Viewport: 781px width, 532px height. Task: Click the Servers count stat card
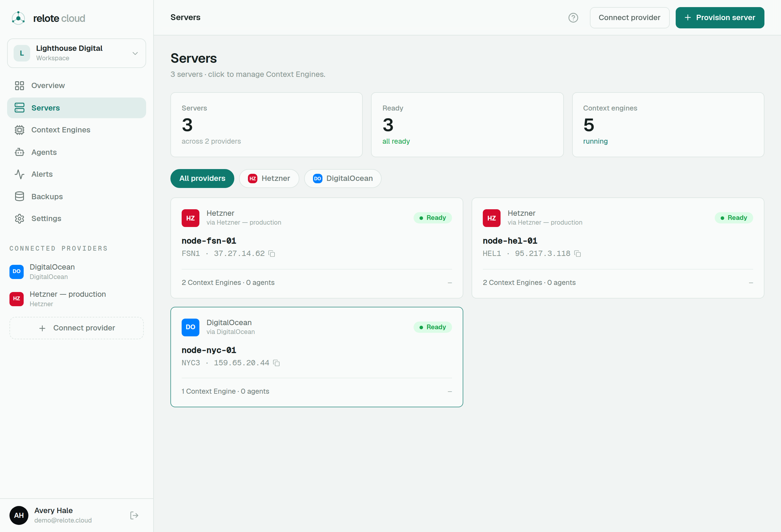[267, 125]
